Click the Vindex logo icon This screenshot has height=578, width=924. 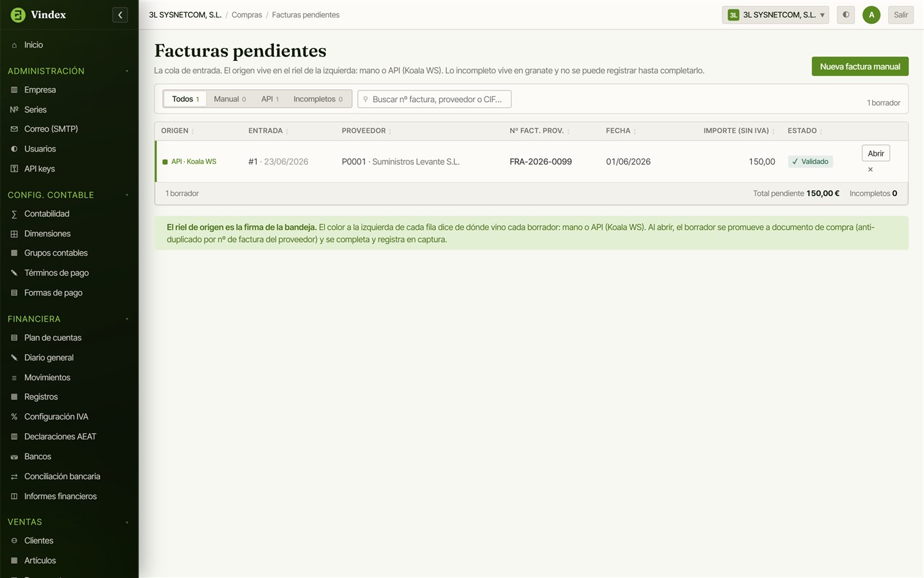pyautogui.click(x=18, y=15)
